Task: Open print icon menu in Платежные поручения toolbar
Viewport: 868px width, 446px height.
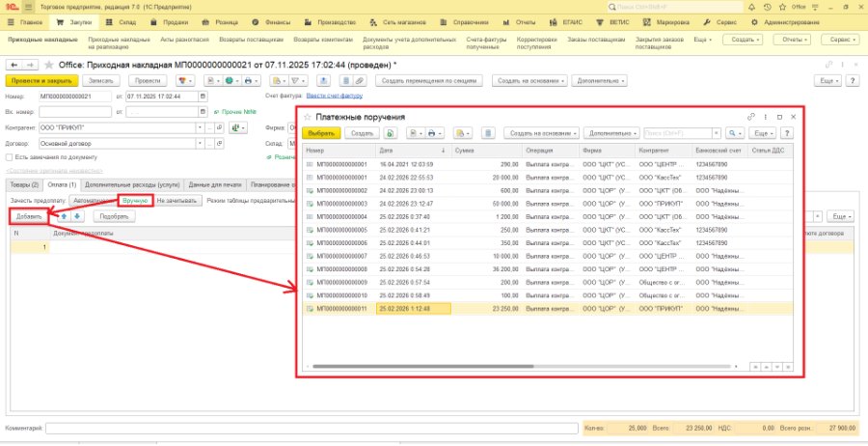Action: point(435,133)
